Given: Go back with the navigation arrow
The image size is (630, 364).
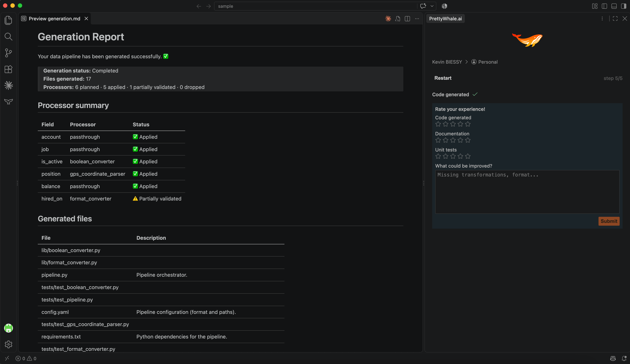Looking at the screenshot, I should click(199, 6).
